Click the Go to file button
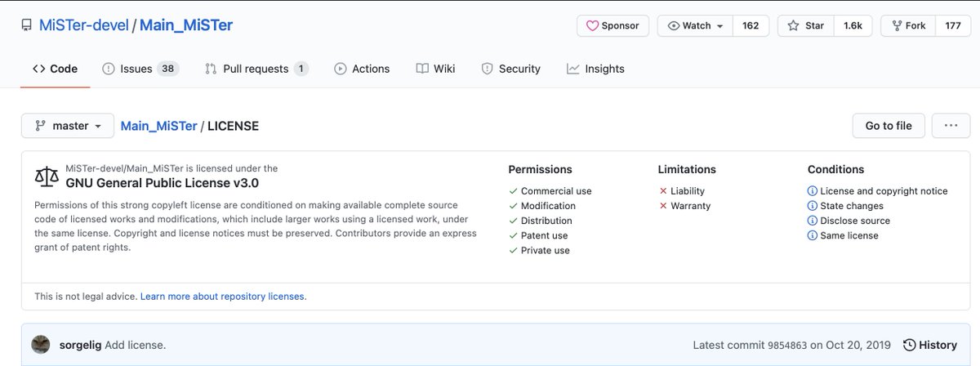Screen dimensions: 980x366 click(x=889, y=126)
